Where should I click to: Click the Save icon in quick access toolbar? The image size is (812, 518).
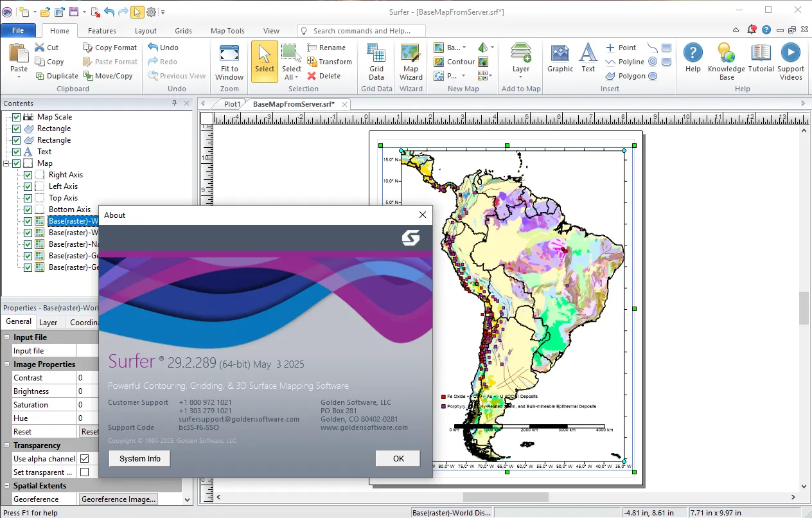[x=74, y=12]
